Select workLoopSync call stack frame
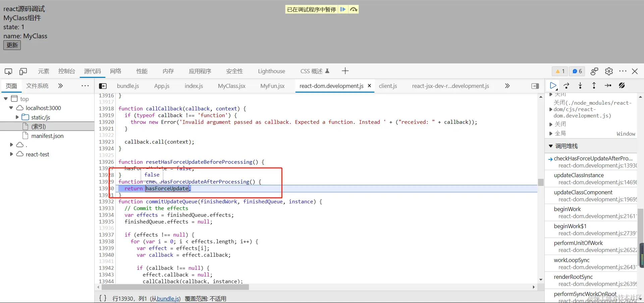Screen dimensions: 644x303 click(591, 263)
